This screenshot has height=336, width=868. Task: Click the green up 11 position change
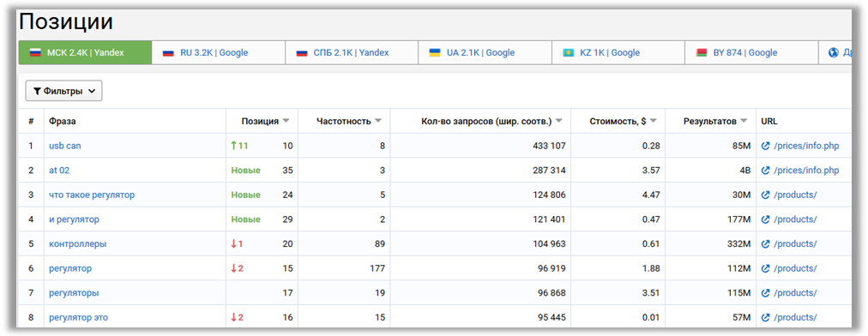(x=239, y=146)
